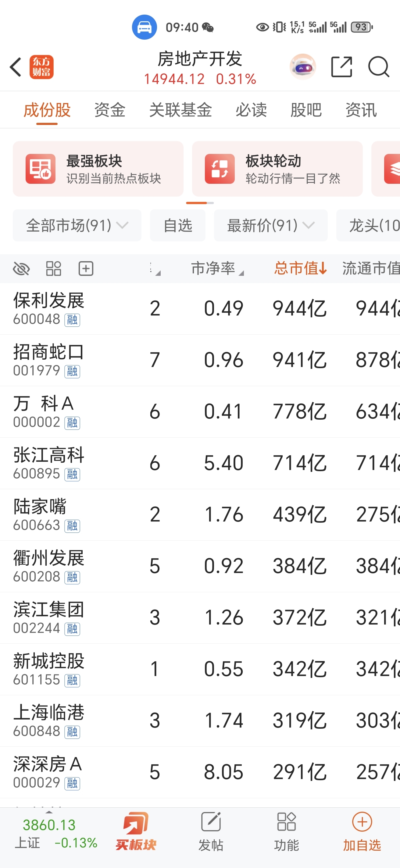The width and height of the screenshot is (400, 868).
Task: Switch to the 资金 tab
Action: click(110, 110)
